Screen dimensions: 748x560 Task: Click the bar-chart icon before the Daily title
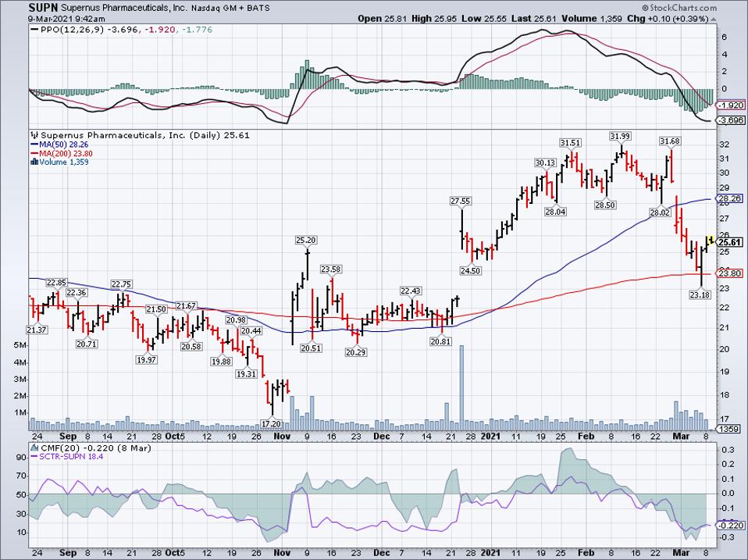[x=35, y=135]
